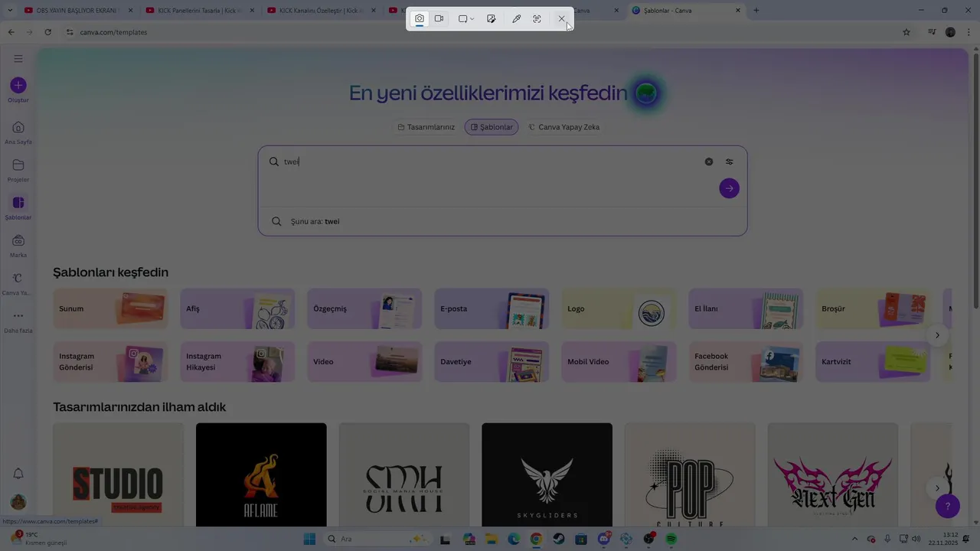Open the STUDIO logo template thumbnail

[x=118, y=474]
